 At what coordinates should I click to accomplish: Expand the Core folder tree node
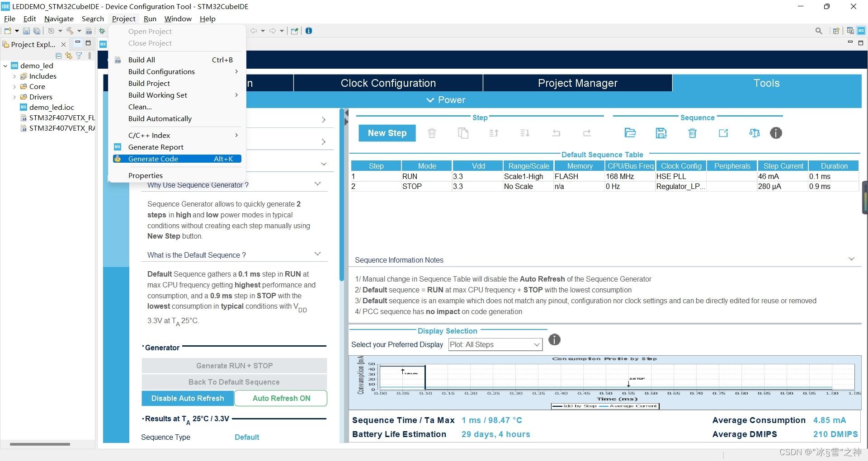click(14, 87)
